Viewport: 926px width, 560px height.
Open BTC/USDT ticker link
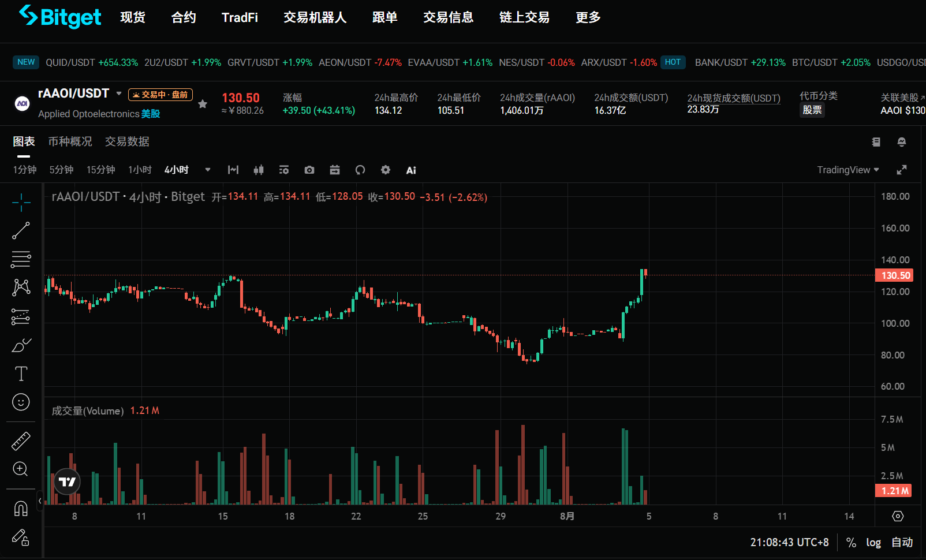tap(831, 62)
